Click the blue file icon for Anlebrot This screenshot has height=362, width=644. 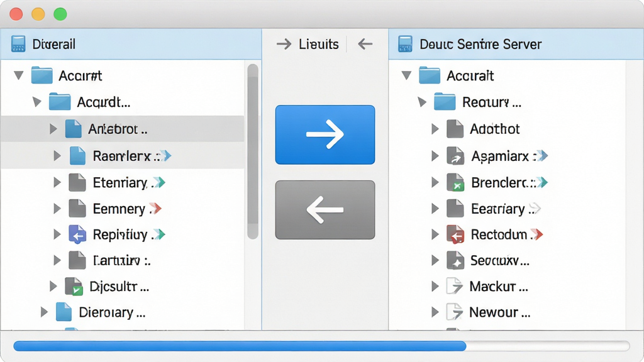[x=74, y=129]
